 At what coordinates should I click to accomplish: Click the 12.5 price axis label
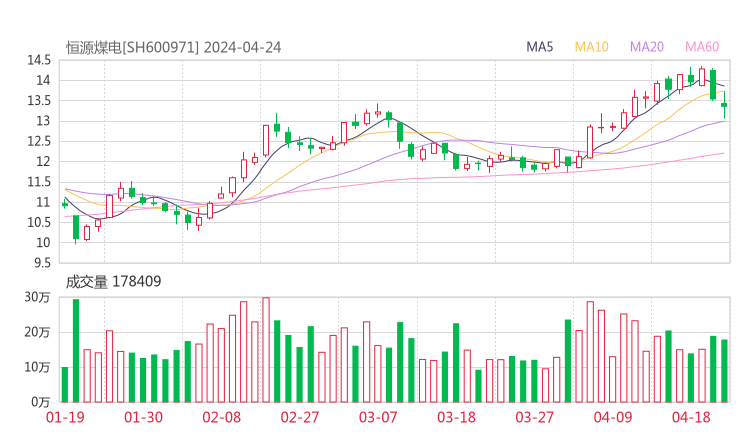pyautogui.click(x=39, y=141)
